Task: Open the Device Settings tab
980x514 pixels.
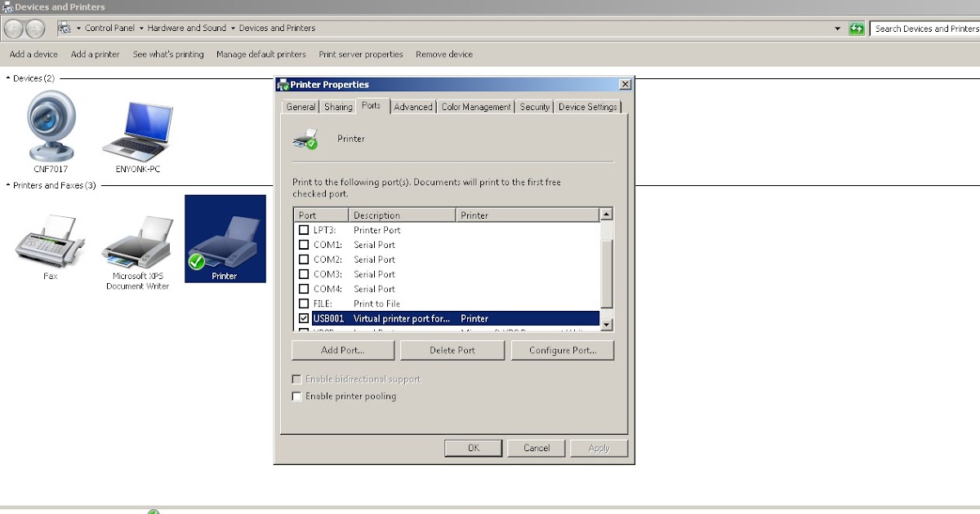Action: click(588, 106)
